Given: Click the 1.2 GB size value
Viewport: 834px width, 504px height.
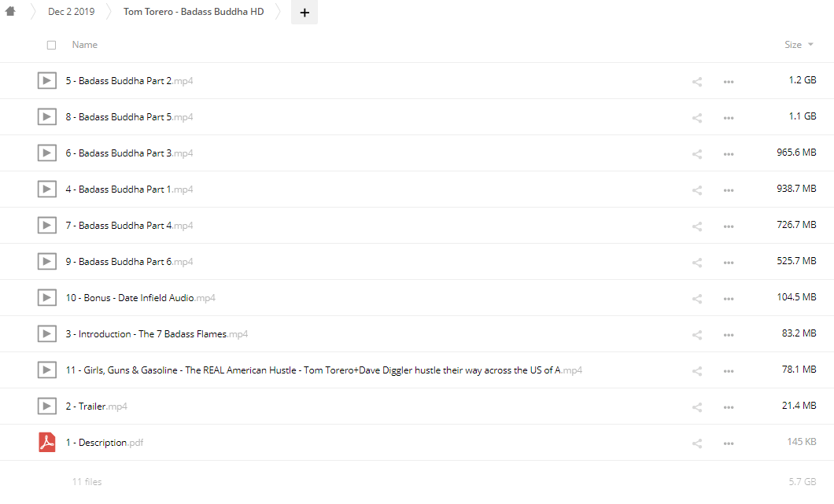Looking at the screenshot, I should click(803, 79).
